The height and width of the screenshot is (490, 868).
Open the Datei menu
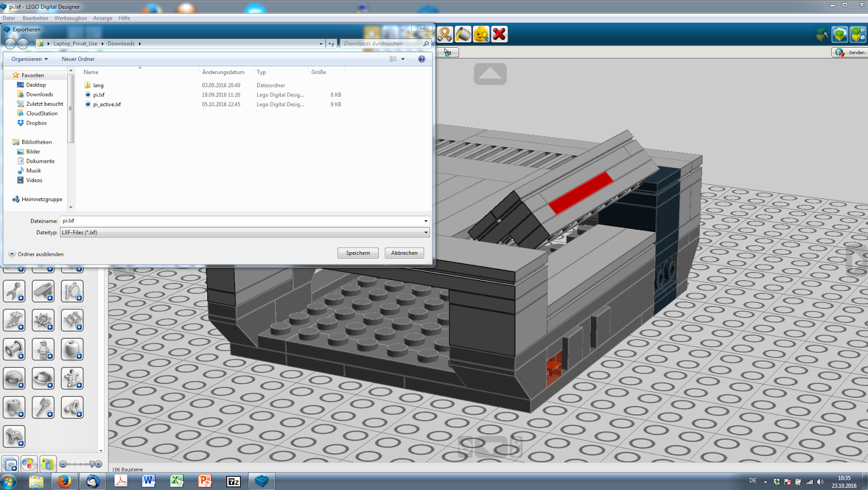[9, 18]
